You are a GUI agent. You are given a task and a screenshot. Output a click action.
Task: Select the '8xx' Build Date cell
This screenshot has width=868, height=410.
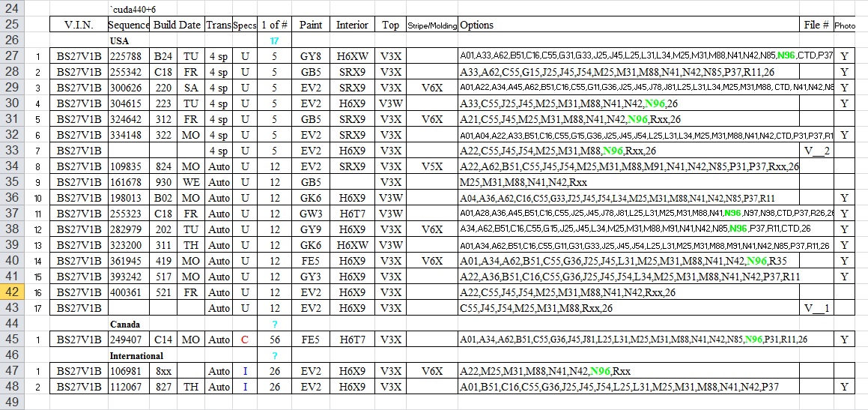pyautogui.click(x=164, y=371)
